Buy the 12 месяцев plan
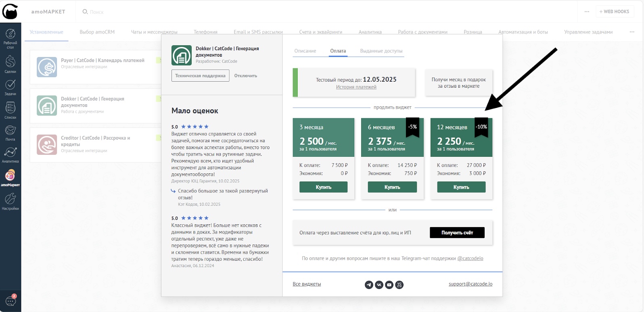Image resolution: width=644 pixels, height=312 pixels. pos(461,187)
